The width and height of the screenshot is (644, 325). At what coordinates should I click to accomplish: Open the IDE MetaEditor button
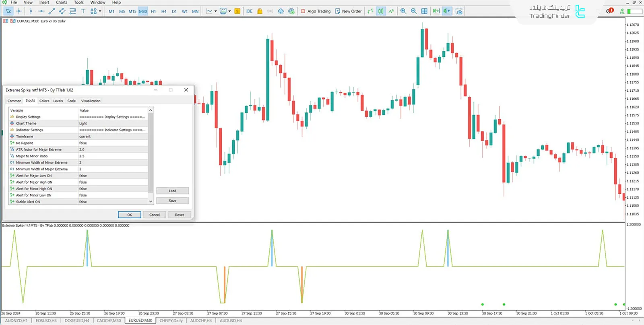(249, 11)
